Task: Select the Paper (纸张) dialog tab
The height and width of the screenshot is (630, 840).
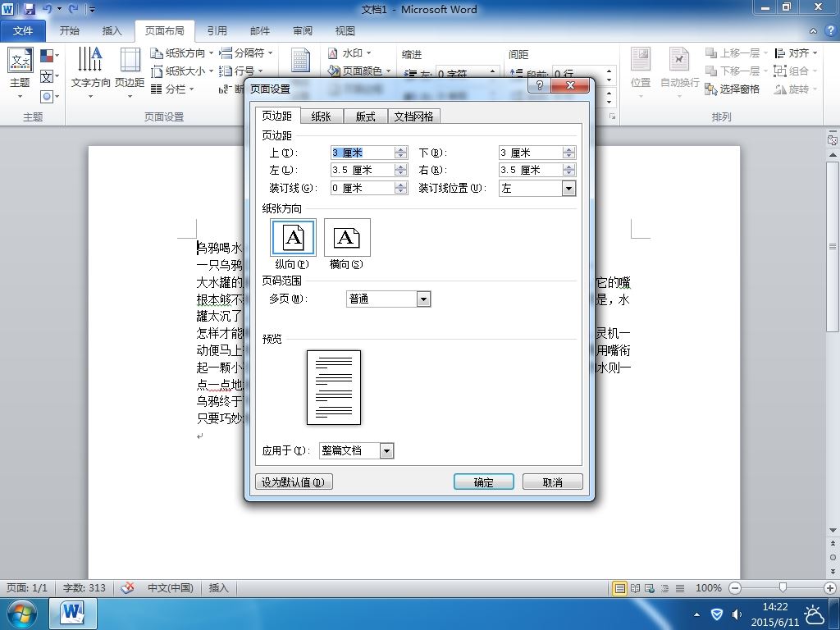Action: click(x=322, y=116)
